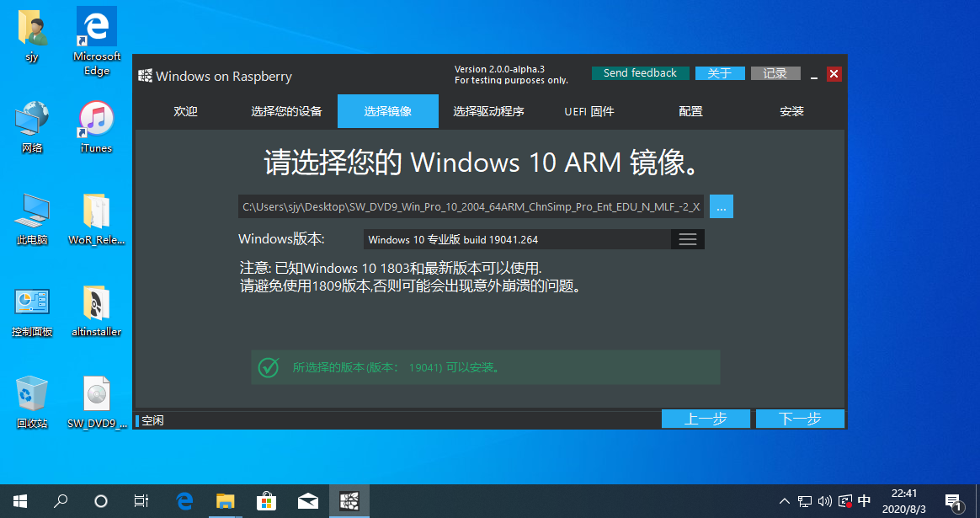Show hidden tray icons chevron
Image resolution: width=980 pixels, height=518 pixels.
pyautogui.click(x=785, y=501)
